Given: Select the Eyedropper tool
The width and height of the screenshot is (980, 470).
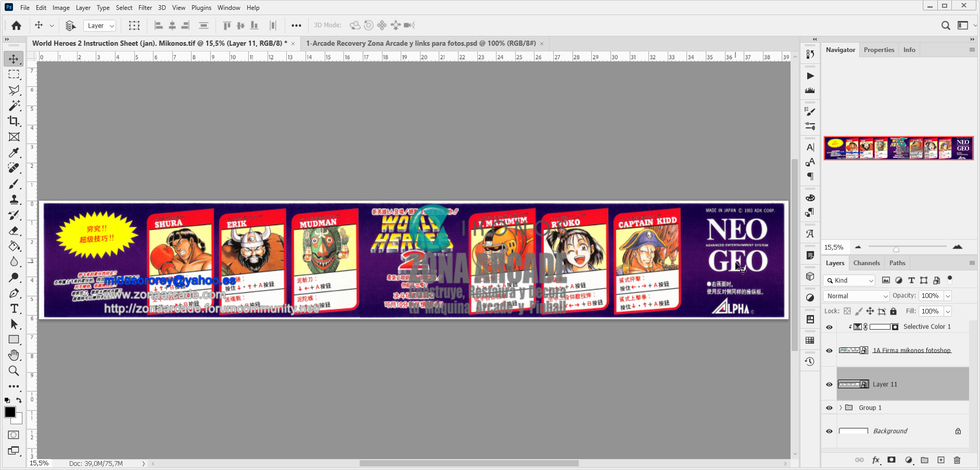Looking at the screenshot, I should pyautogui.click(x=14, y=153).
